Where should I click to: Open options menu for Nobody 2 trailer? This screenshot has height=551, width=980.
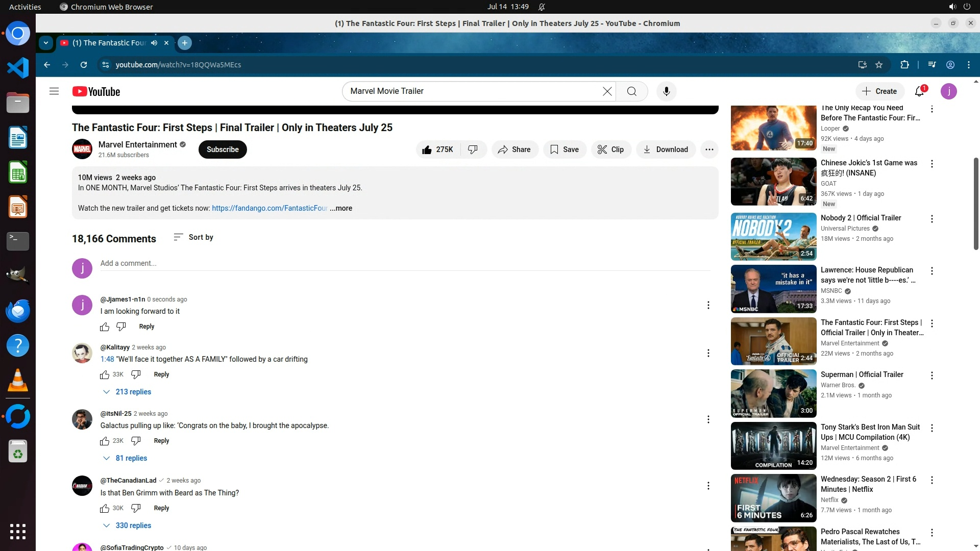[x=932, y=219]
